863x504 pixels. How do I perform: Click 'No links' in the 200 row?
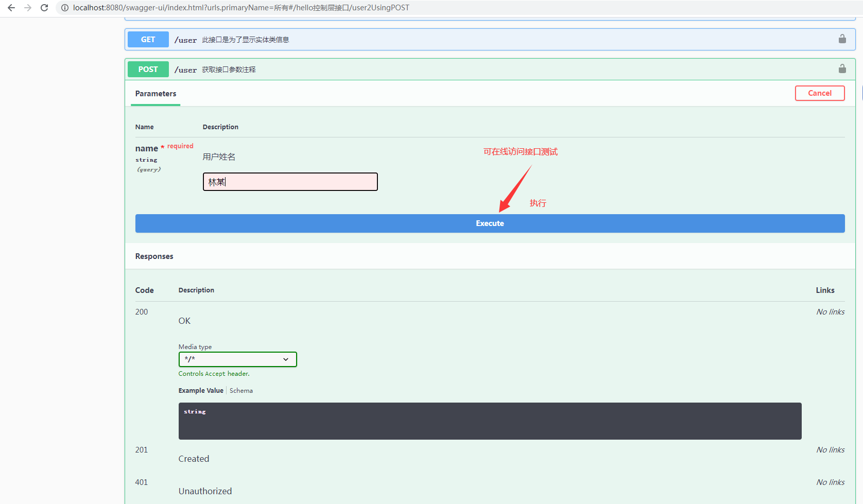tap(830, 312)
